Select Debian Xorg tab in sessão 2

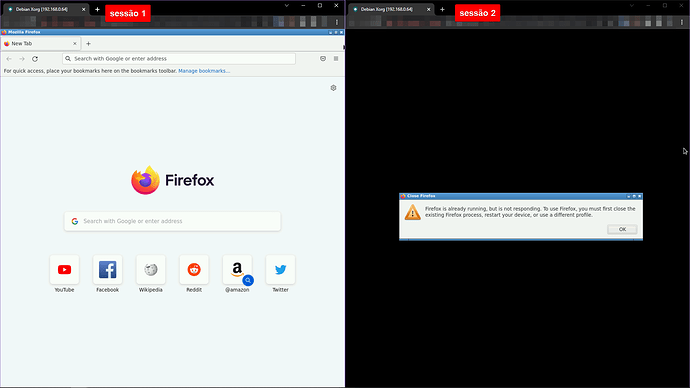pyautogui.click(x=387, y=9)
